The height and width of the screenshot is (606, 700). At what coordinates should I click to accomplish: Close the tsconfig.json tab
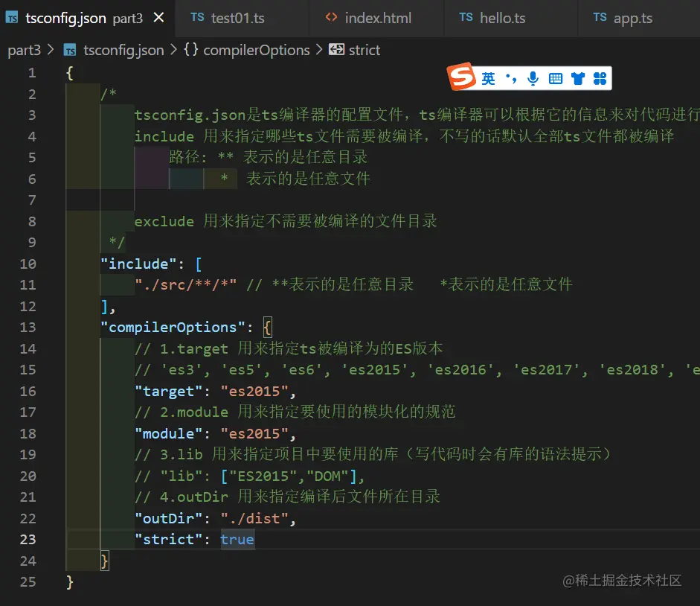click(158, 18)
